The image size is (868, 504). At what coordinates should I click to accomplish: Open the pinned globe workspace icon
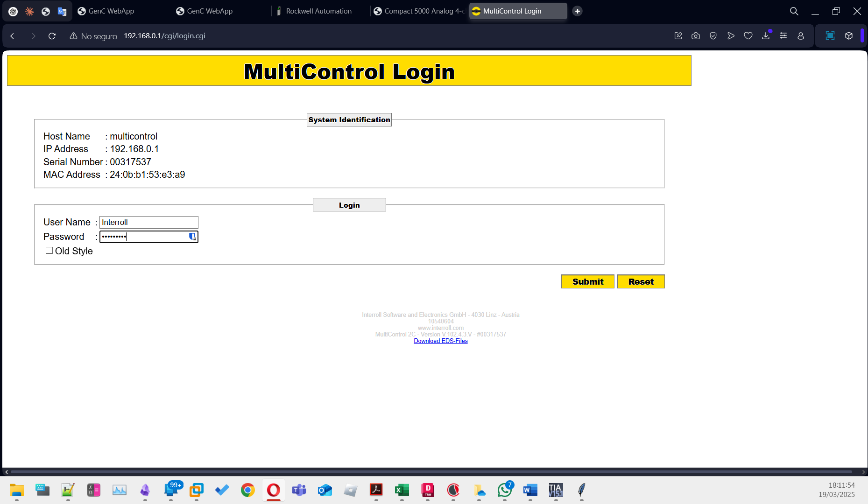46,11
